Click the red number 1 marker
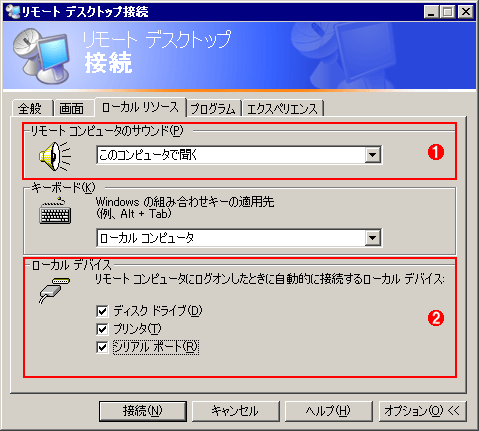 (436, 152)
